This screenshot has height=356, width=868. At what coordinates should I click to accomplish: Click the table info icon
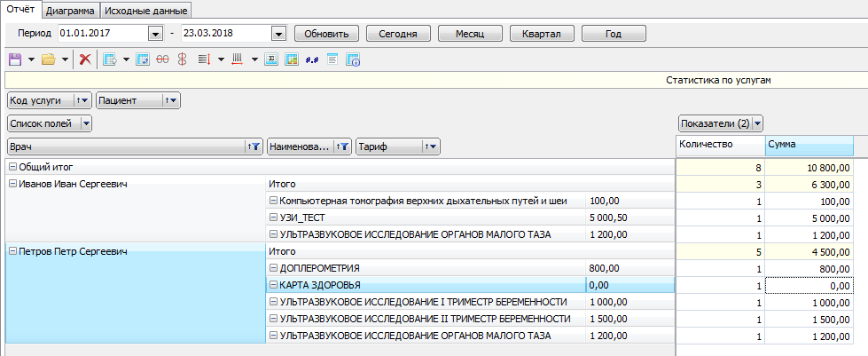coord(353,59)
